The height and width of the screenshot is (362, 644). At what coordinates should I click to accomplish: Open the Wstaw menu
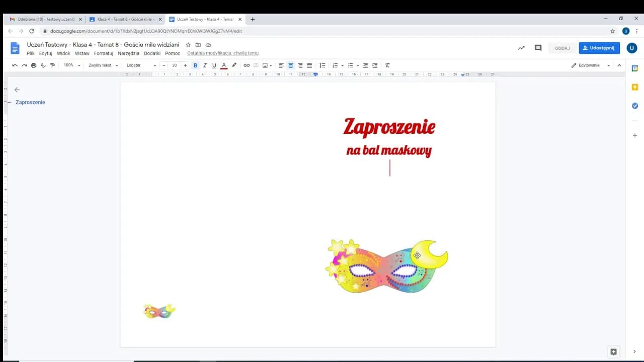82,53
